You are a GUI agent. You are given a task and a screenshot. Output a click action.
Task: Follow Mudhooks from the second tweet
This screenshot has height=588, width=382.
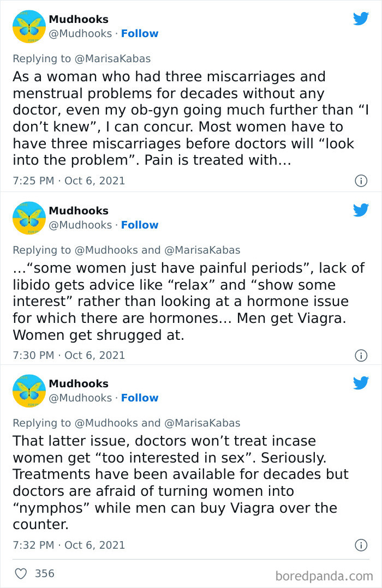[140, 225]
